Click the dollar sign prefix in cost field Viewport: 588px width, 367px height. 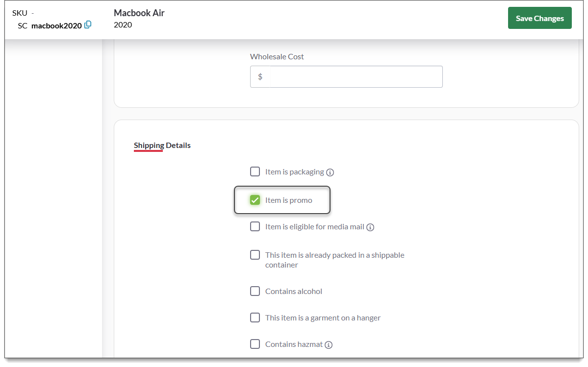[260, 77]
